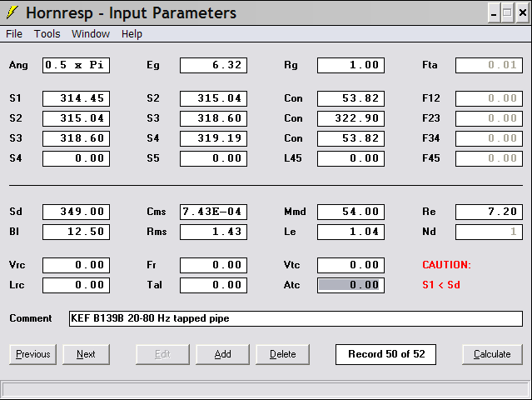Screen dimensions: 532x400
Task: Select the S4 field with 319.19
Action: pos(213,138)
